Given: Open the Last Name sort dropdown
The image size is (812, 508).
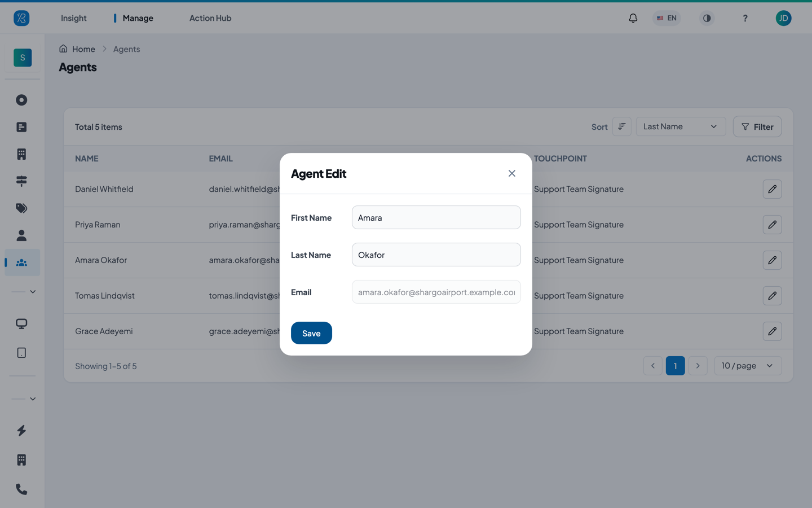Looking at the screenshot, I should pos(681,126).
